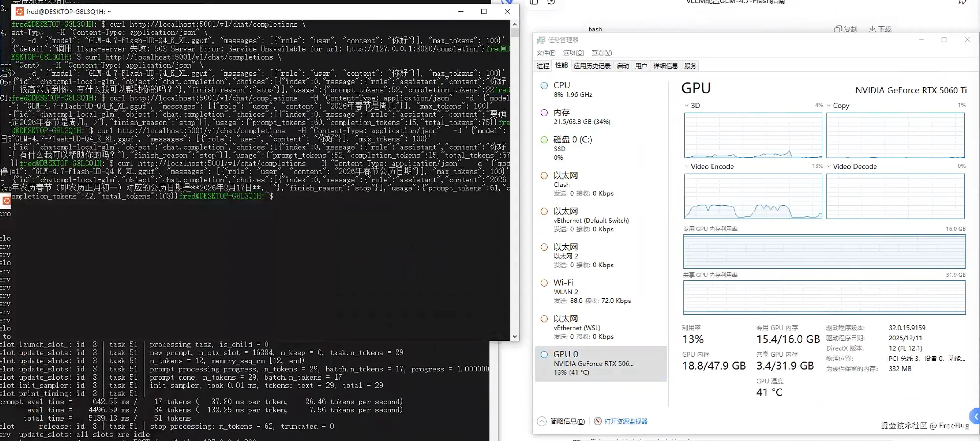The width and height of the screenshot is (980, 441).
Task: Click the resource monitor icon beside 打开资源监视器
Action: [598, 421]
